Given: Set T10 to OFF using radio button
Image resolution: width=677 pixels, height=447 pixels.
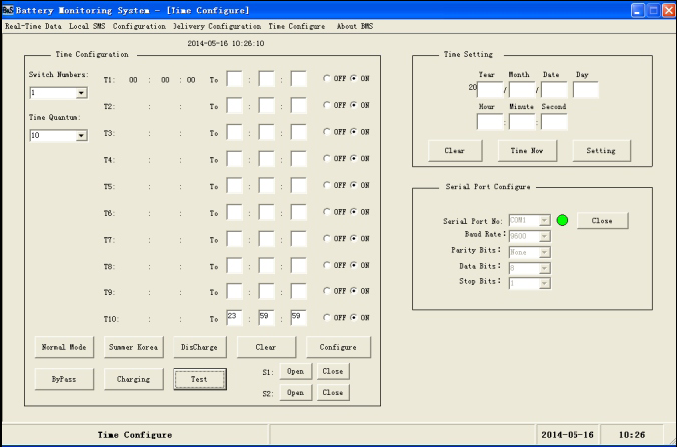Looking at the screenshot, I should tap(326, 317).
